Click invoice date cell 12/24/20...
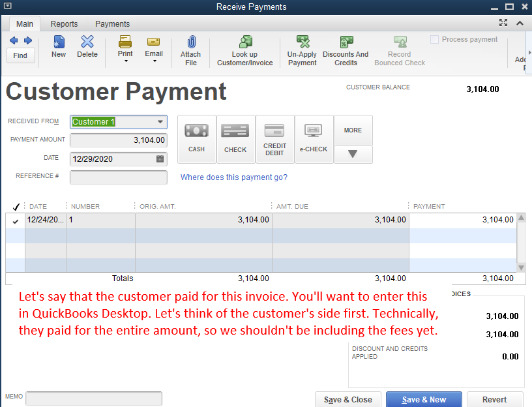Image resolution: width=532 pixels, height=407 pixels. click(x=46, y=220)
